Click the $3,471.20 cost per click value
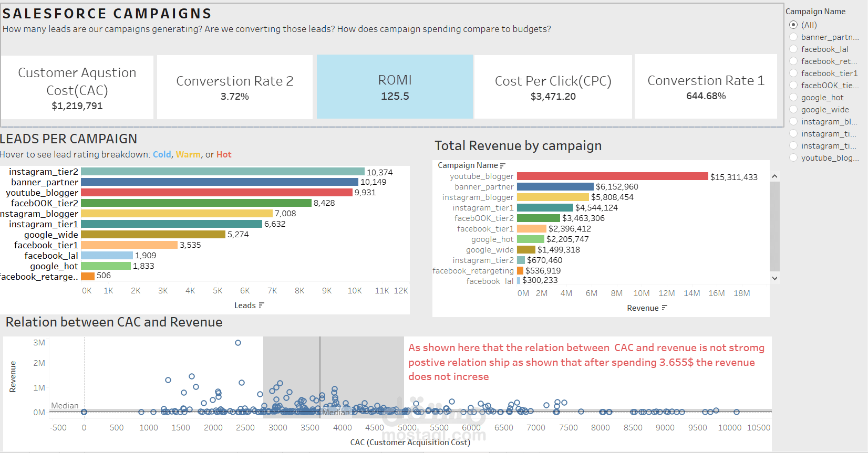The image size is (868, 453). click(553, 97)
